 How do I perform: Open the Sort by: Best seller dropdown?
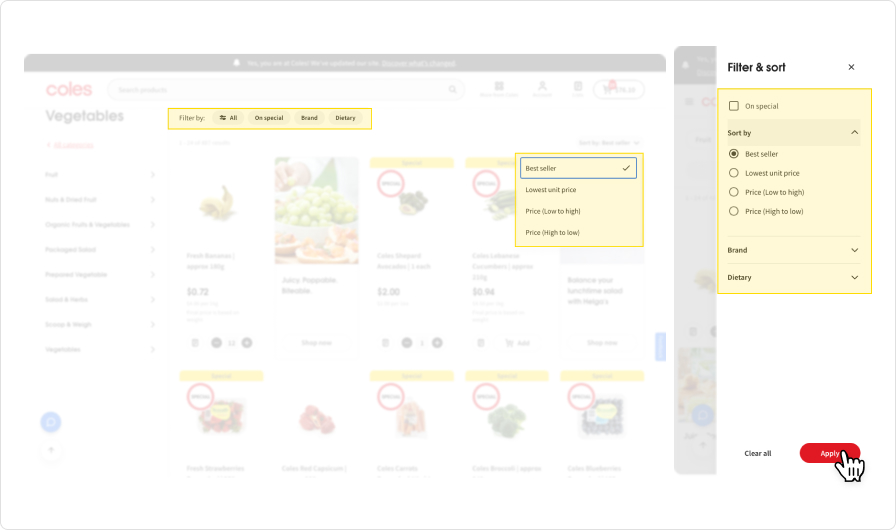(x=609, y=143)
